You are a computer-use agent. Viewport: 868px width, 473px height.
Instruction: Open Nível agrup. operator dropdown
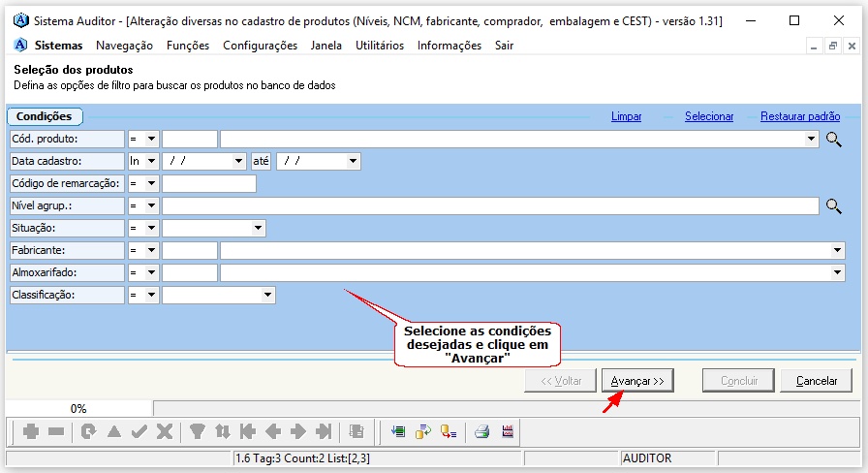tap(151, 206)
